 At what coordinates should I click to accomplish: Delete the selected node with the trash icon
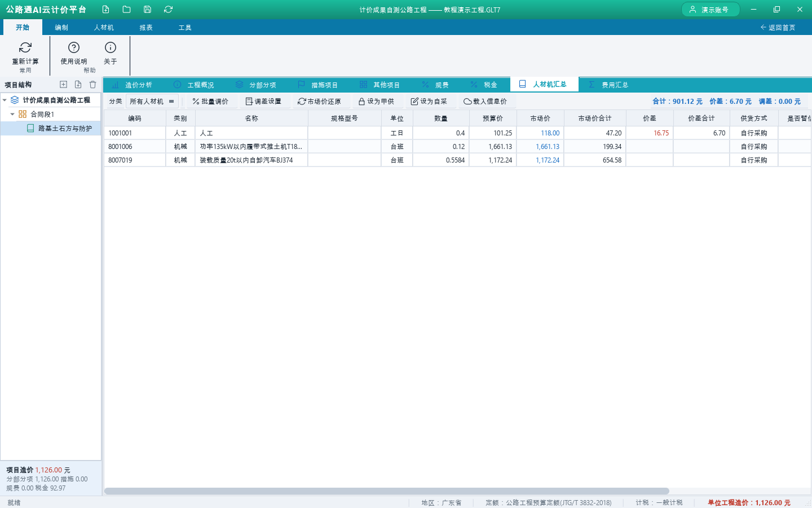point(92,85)
